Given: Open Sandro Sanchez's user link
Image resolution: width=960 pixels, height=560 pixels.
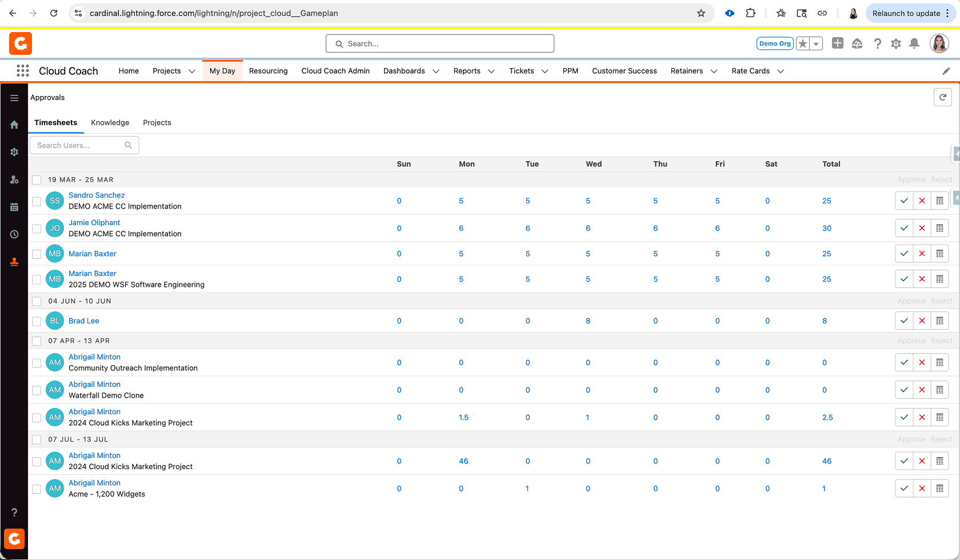Looking at the screenshot, I should [x=97, y=195].
